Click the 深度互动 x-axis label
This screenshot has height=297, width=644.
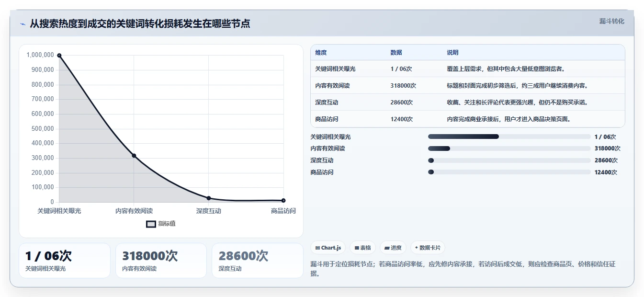click(x=209, y=211)
